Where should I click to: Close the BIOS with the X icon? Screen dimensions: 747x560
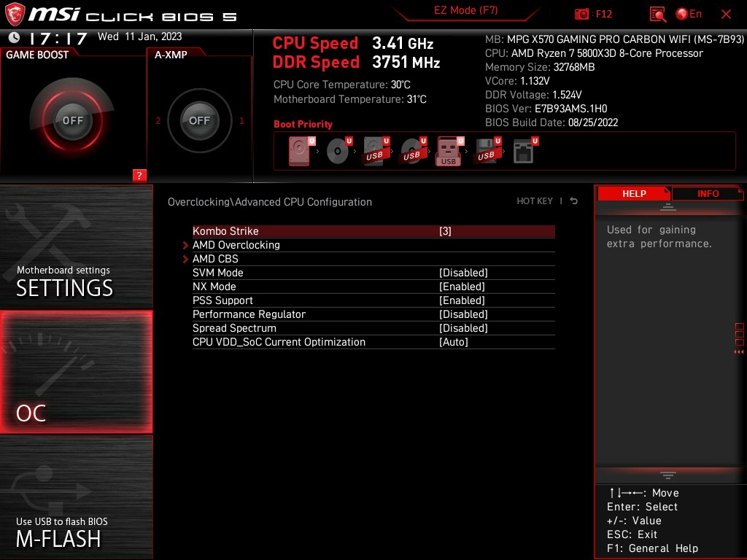click(x=726, y=15)
